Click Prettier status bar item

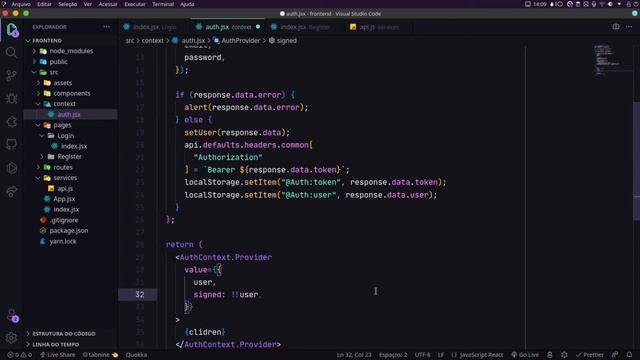[589, 355]
